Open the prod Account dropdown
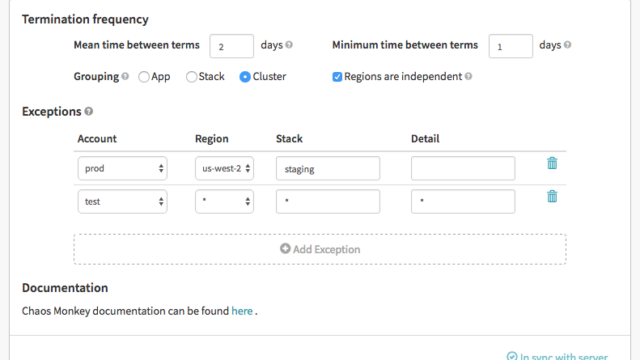 (x=122, y=168)
